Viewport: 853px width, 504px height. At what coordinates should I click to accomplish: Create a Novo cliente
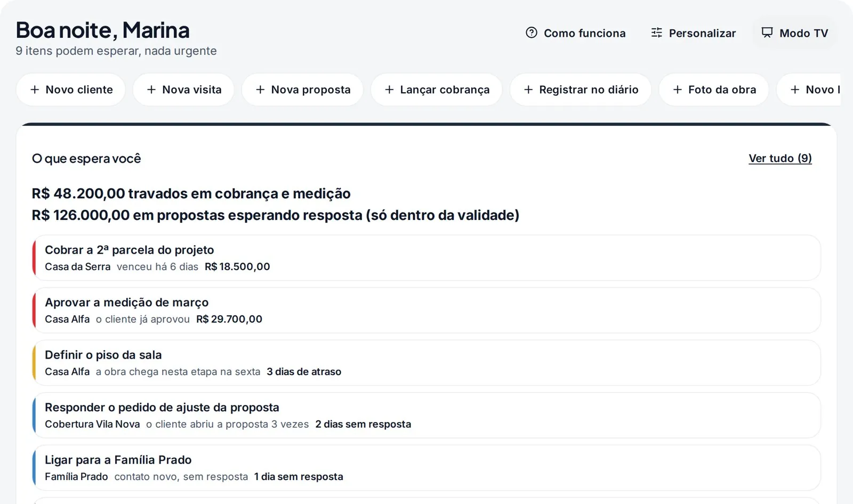pos(71,90)
